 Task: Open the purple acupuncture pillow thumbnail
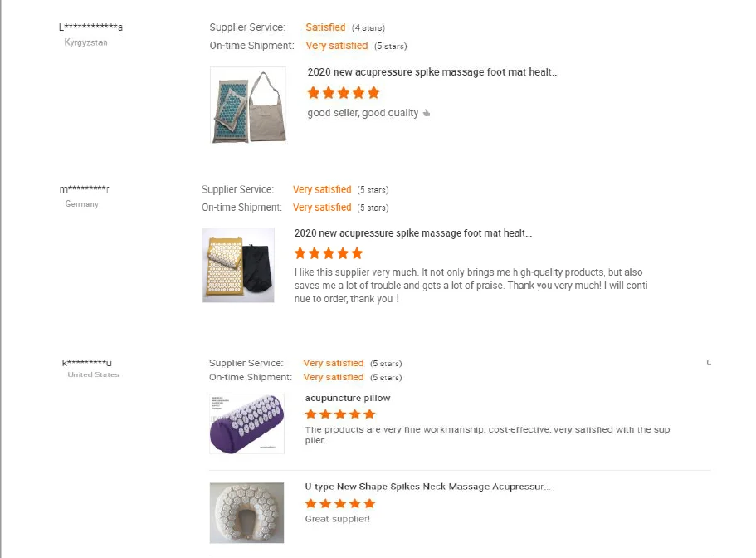click(246, 424)
